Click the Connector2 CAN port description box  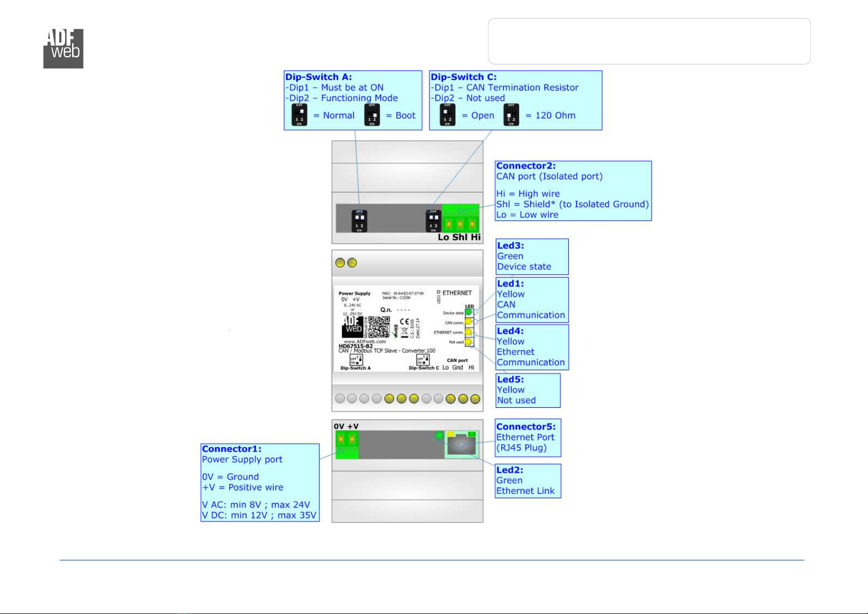tap(573, 191)
